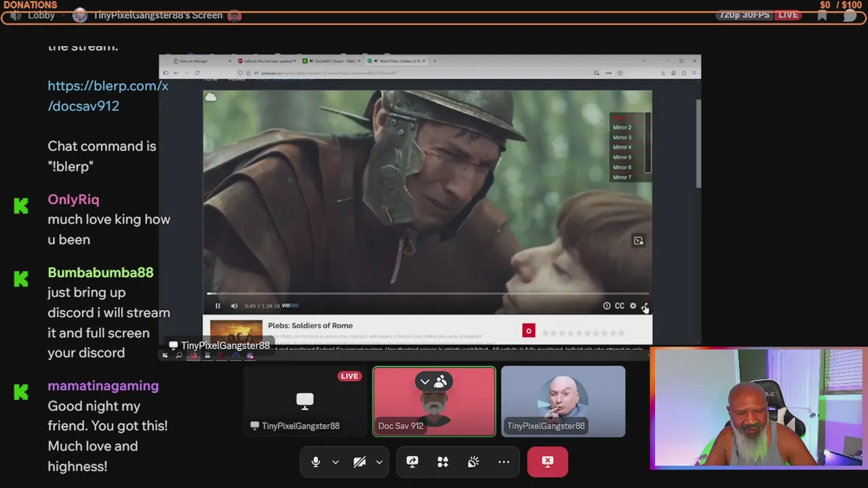868x488 pixels.
Task: Reload the browser page
Action: tap(197, 73)
